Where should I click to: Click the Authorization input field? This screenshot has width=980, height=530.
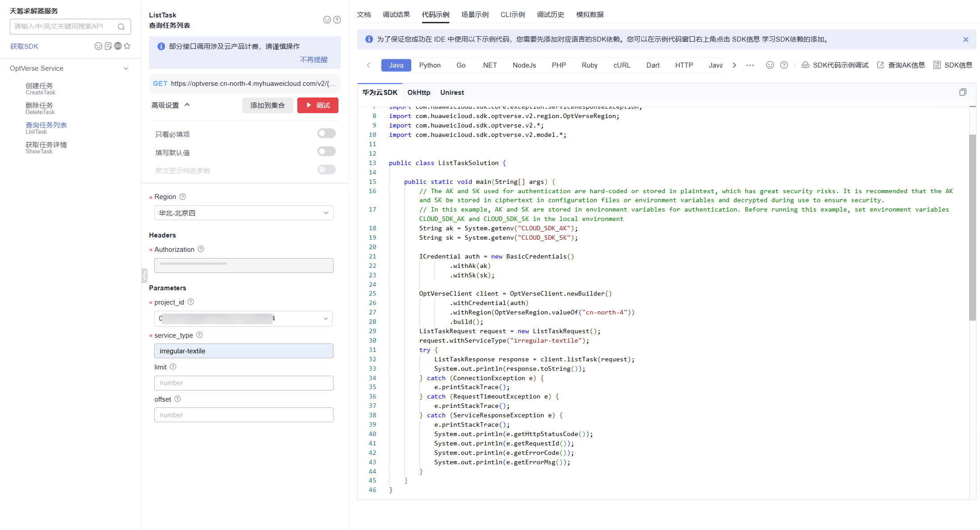244,265
